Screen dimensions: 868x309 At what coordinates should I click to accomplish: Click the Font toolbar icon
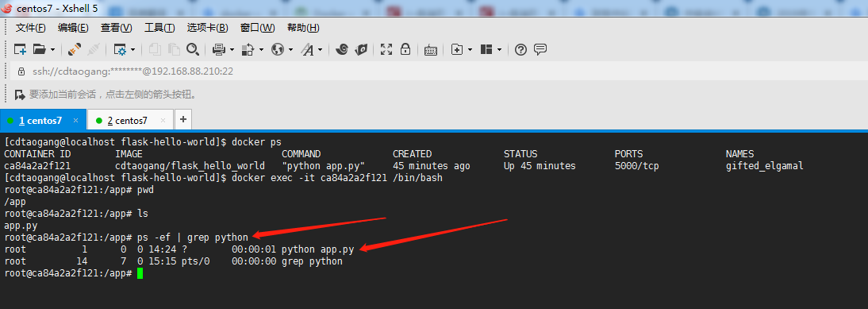[x=308, y=50]
